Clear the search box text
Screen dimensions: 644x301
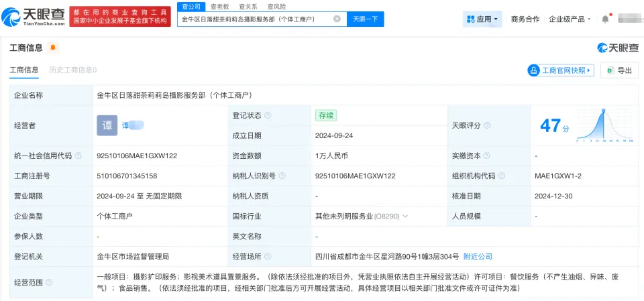(337, 19)
